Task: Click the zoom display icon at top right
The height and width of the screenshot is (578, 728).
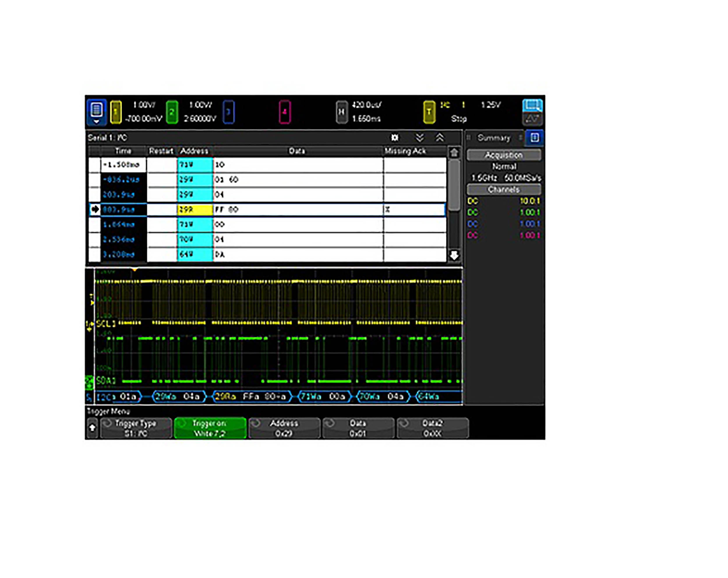Action: click(x=532, y=105)
